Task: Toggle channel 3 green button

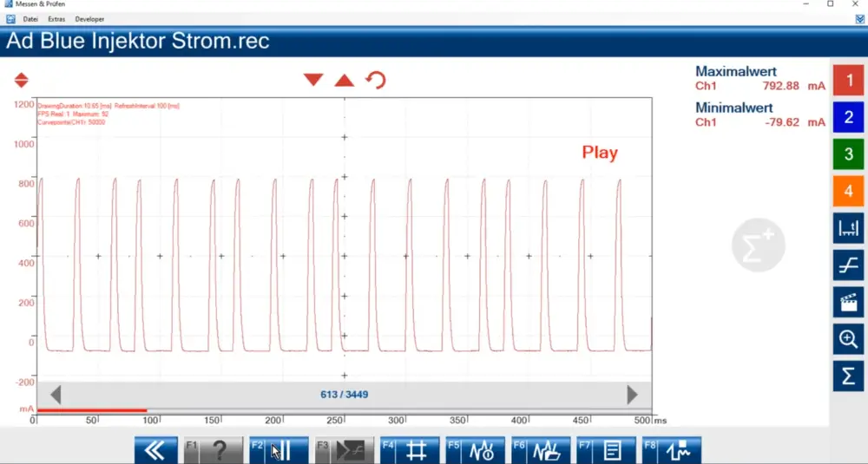Action: (848, 154)
